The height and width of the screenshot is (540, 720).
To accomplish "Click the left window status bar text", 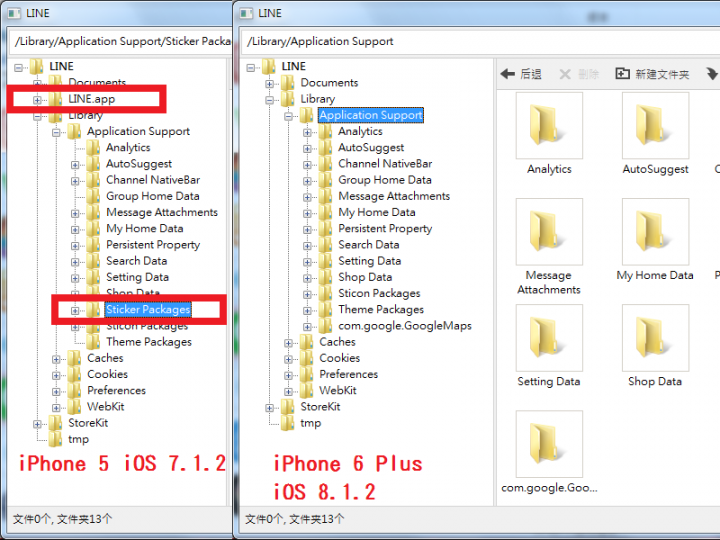I will tap(62, 519).
